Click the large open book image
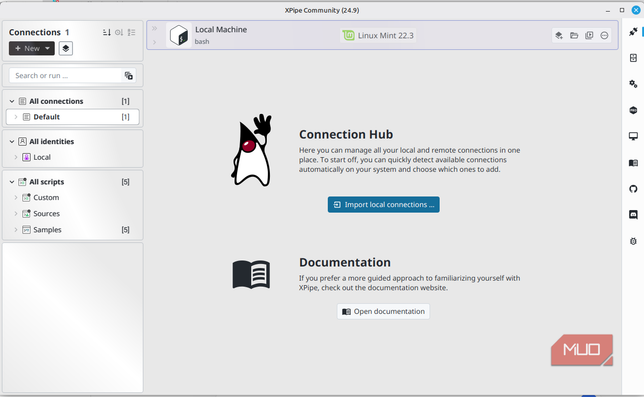 coord(251,274)
